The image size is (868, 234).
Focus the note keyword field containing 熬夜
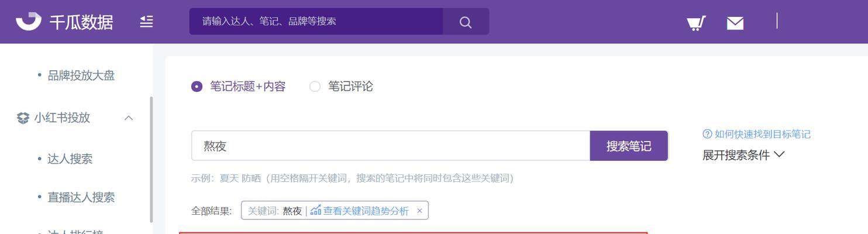(x=390, y=146)
